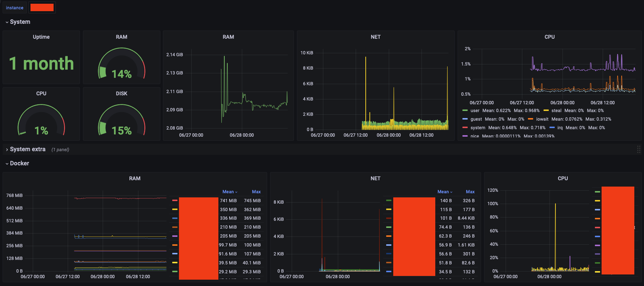
Task: Sort Docker RAM legend by Mean column
Action: (230, 192)
